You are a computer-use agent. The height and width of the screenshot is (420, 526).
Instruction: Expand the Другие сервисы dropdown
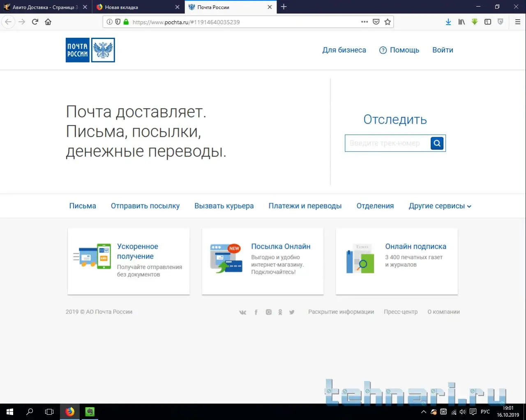click(440, 206)
